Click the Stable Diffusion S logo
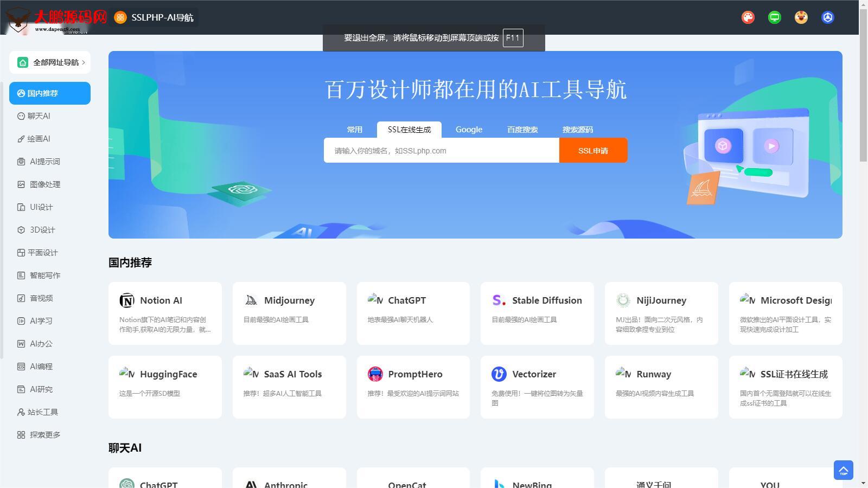 tap(499, 300)
